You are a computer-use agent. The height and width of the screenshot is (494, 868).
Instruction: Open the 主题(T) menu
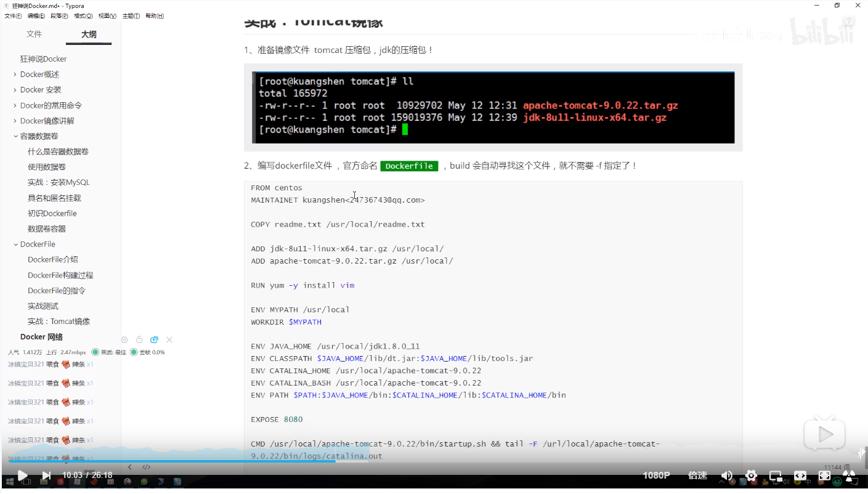131,16
